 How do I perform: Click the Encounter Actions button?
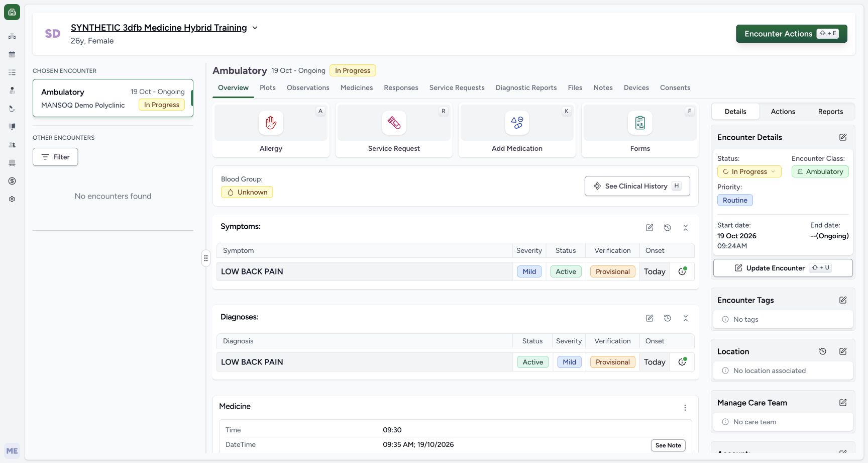click(x=792, y=34)
